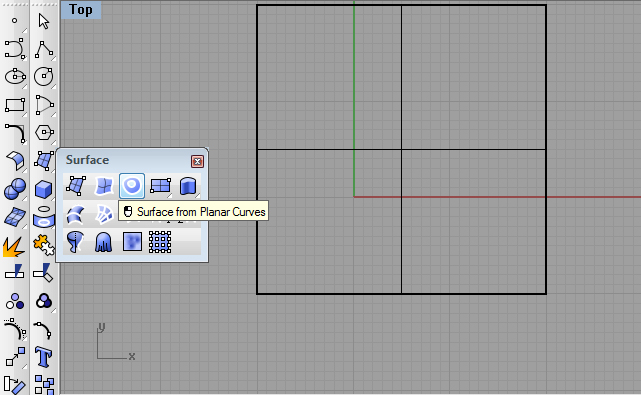Pick the Circle tool in sidebar
Image resolution: width=641 pixels, height=395 pixels.
point(43,76)
